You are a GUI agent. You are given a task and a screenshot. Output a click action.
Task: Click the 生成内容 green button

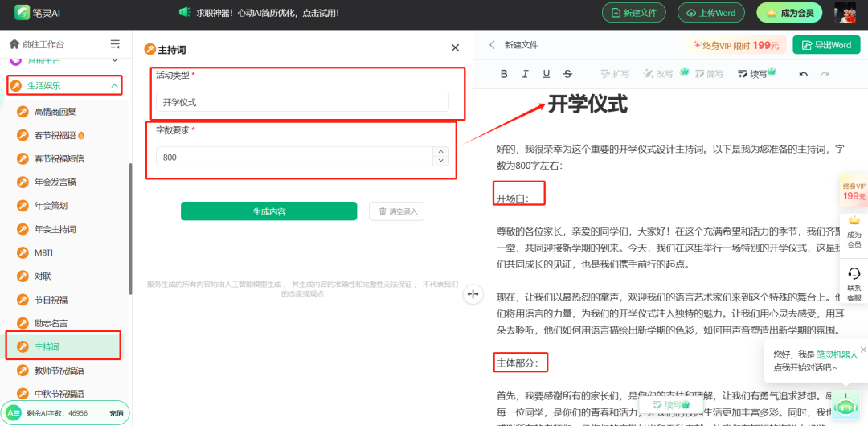[269, 211]
